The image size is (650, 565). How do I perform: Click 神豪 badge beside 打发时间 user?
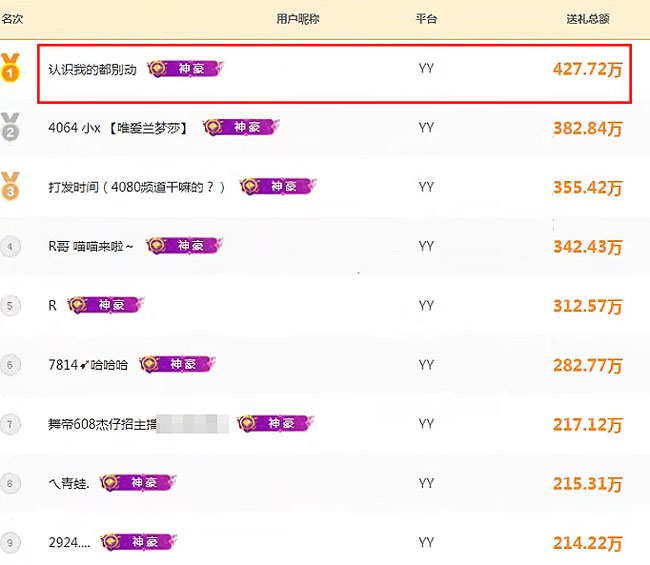click(278, 186)
